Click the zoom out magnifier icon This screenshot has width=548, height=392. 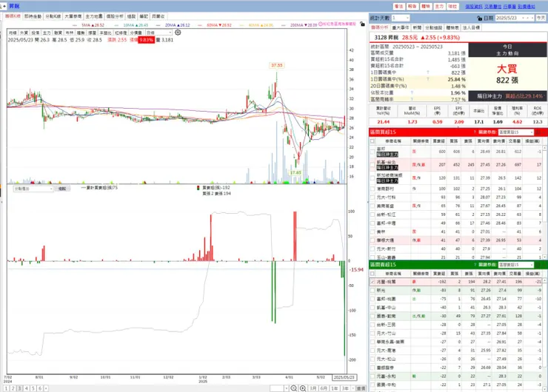tap(294, 388)
